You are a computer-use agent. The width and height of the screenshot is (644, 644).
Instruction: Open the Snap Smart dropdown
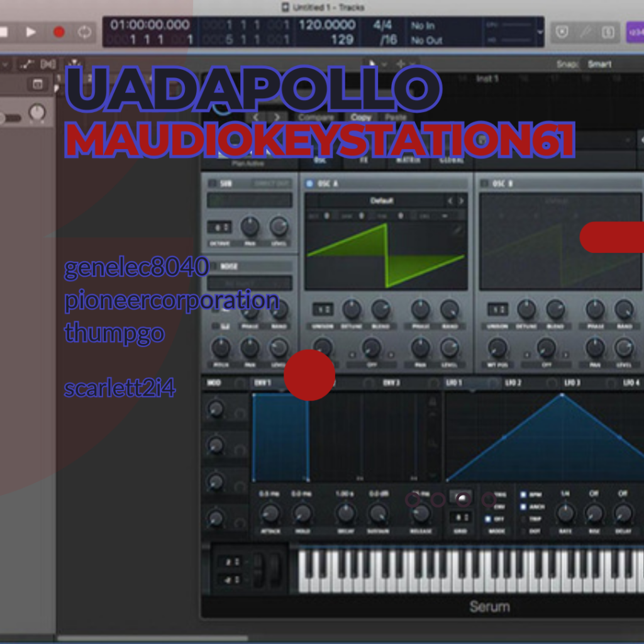[x=599, y=64]
